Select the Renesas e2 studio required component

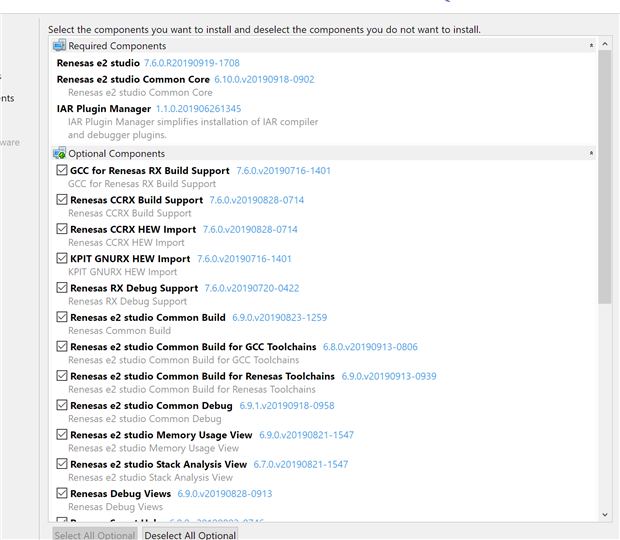click(98, 63)
